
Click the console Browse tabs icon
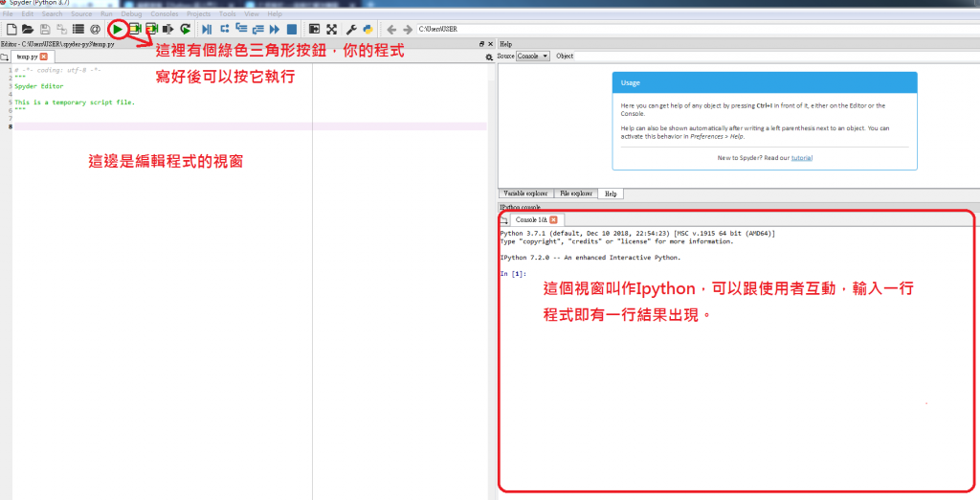click(503, 220)
